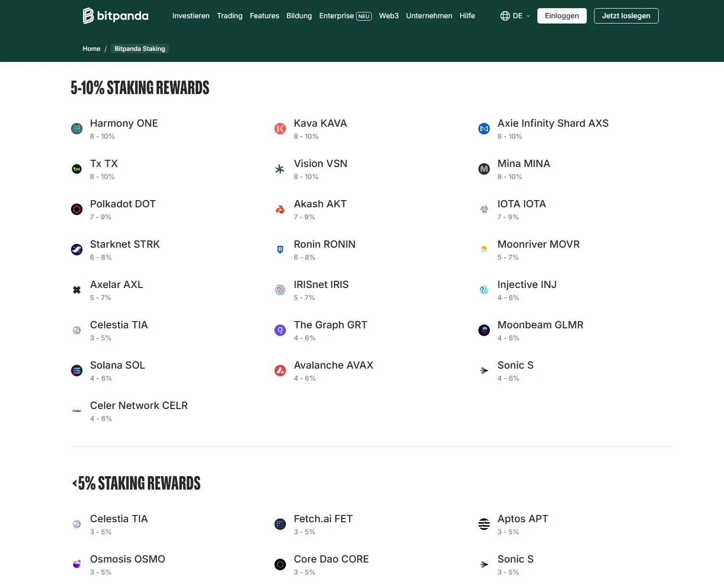Click the Fetch.ai FET coin icon
Image resolution: width=724 pixels, height=588 pixels.
click(280, 524)
